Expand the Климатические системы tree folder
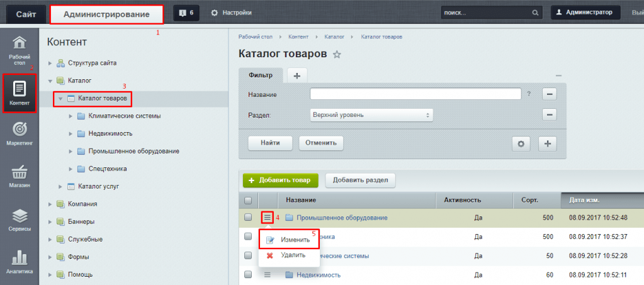 (71, 116)
